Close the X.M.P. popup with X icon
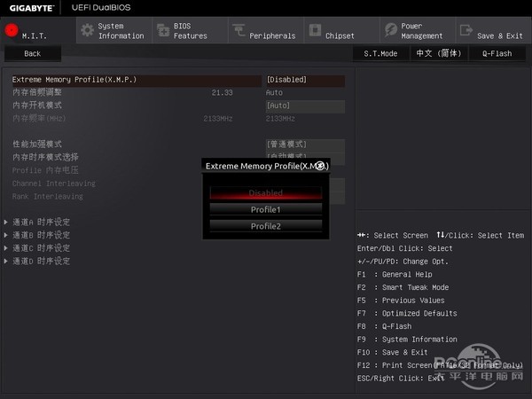The width and height of the screenshot is (532, 399). pos(320,166)
